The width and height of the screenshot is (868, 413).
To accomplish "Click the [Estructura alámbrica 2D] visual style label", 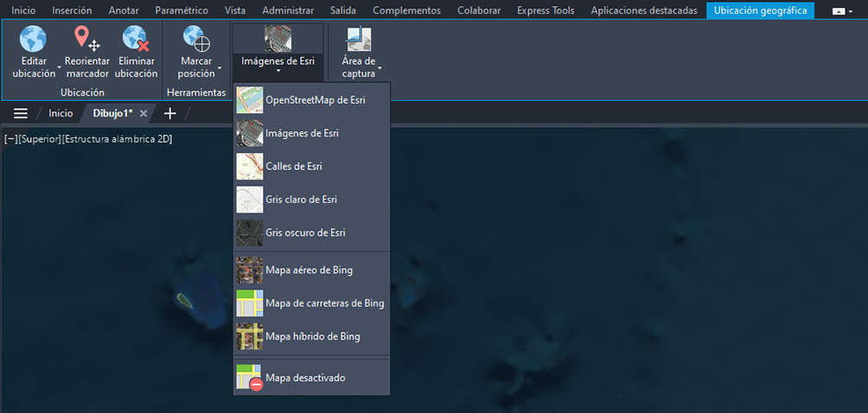I will 118,139.
